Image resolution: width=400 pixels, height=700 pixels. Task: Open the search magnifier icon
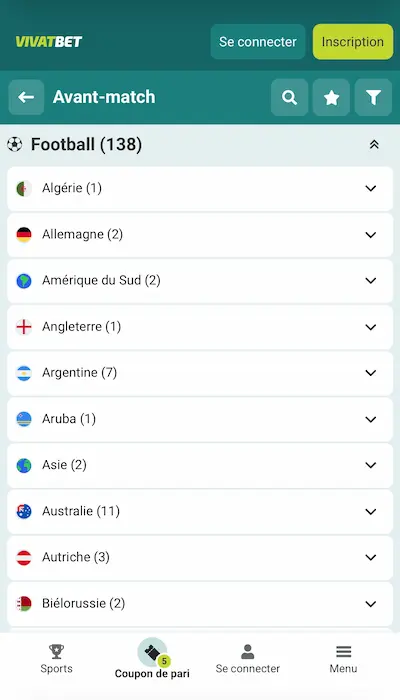coord(289,97)
